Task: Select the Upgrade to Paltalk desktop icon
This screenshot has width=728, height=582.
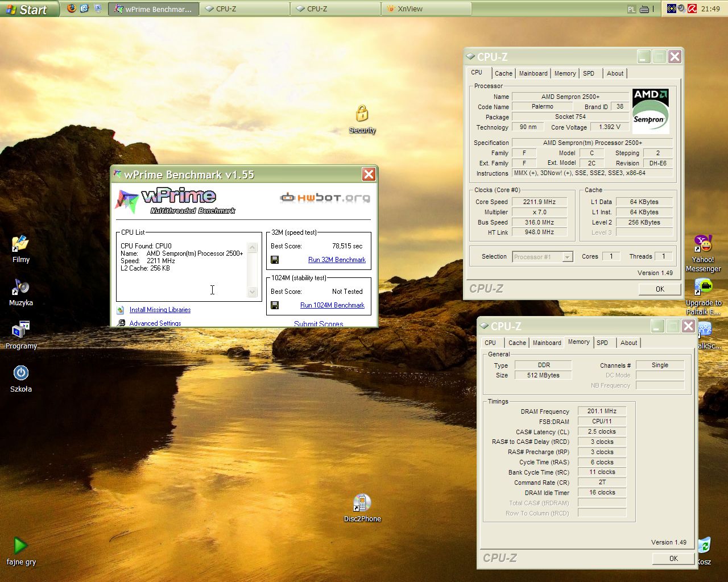Action: (704, 297)
